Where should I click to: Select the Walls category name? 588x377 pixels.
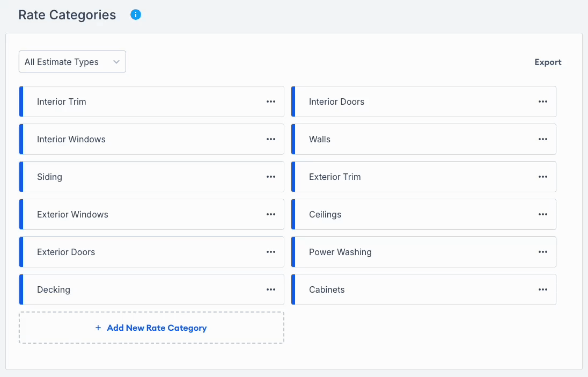point(320,139)
